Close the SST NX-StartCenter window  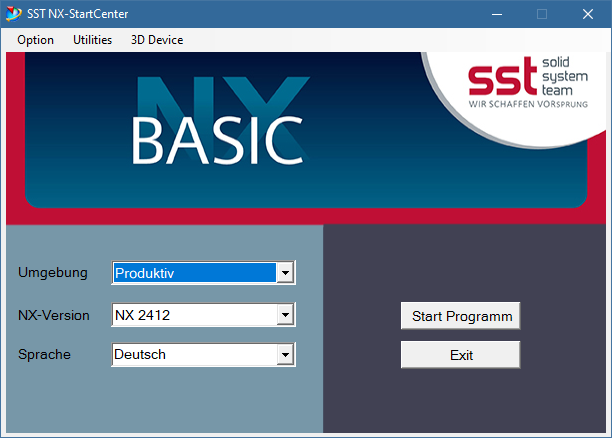(588, 14)
